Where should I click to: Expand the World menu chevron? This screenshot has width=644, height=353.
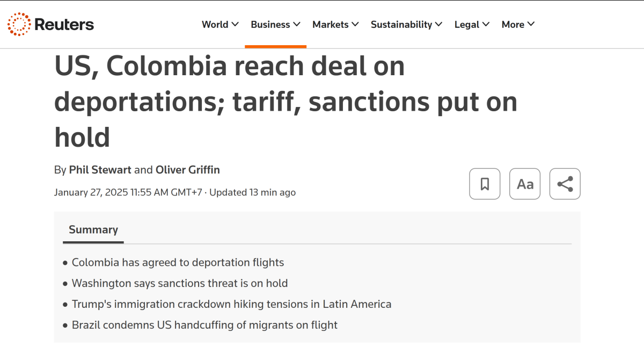tap(235, 24)
